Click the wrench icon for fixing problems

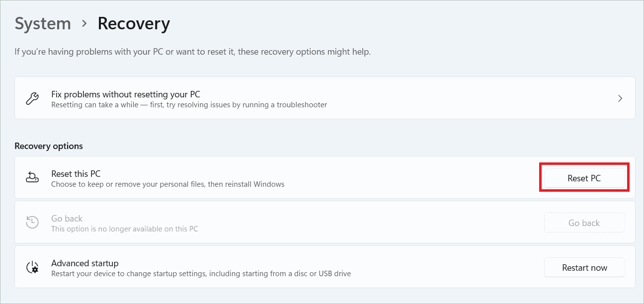click(x=32, y=98)
